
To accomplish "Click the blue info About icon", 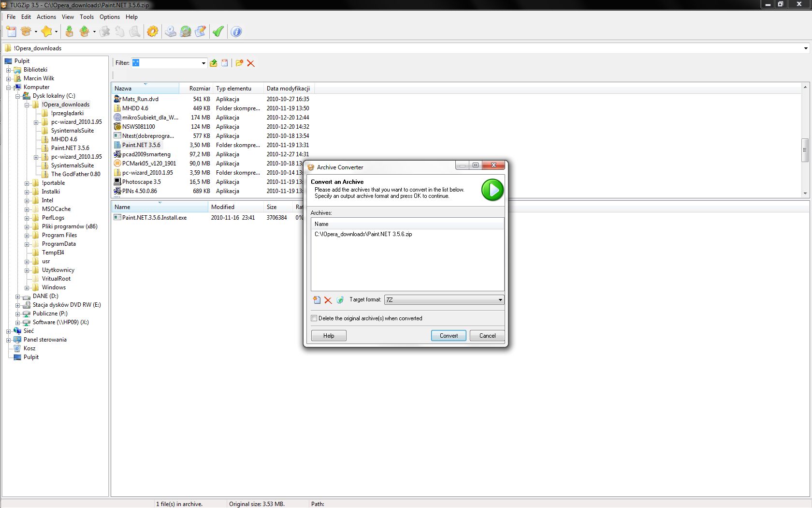I will [x=236, y=32].
